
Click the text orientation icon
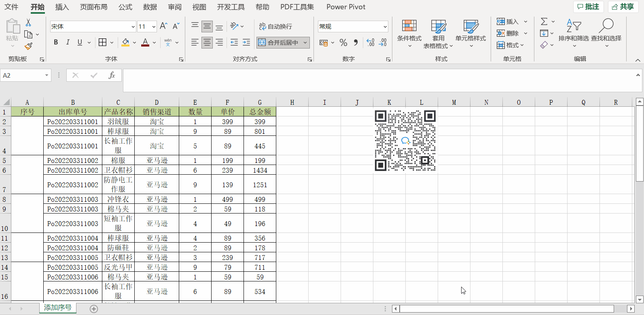point(234,26)
